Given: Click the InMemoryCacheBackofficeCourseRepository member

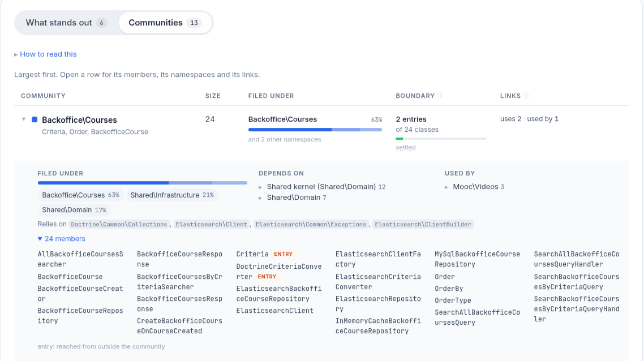Looking at the screenshot, I should coord(378,326).
